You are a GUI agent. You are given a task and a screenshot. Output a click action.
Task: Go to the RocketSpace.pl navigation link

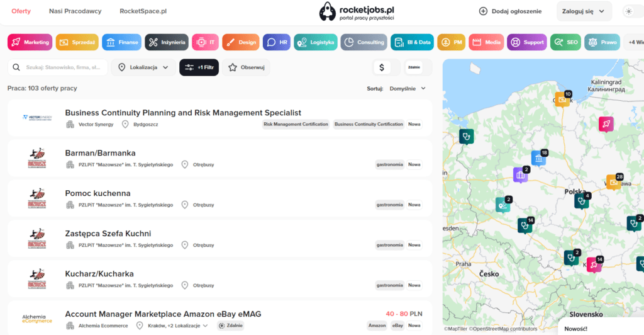(x=143, y=11)
